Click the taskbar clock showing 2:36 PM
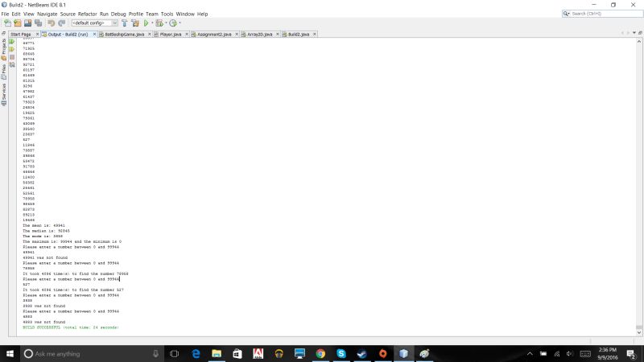 (x=608, y=353)
